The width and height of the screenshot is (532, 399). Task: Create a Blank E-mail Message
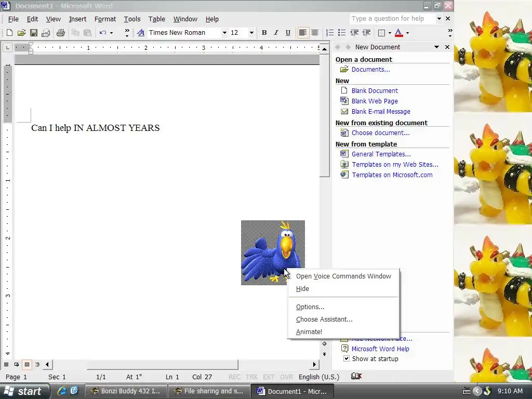[x=381, y=112]
